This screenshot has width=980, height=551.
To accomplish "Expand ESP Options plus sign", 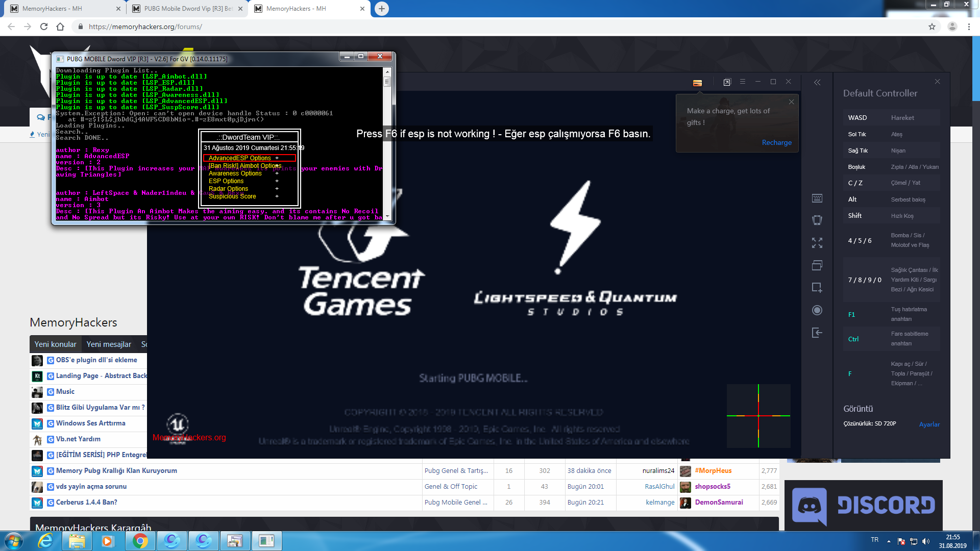I will [277, 181].
